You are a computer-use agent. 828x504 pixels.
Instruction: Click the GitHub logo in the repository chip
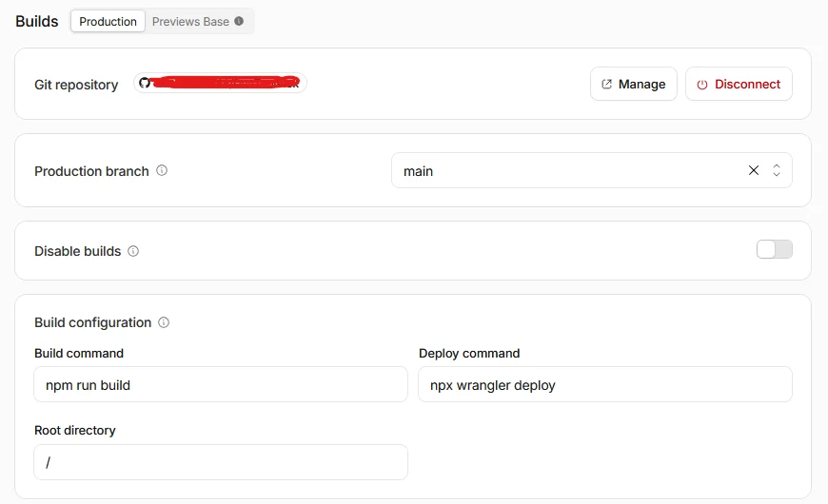[144, 83]
